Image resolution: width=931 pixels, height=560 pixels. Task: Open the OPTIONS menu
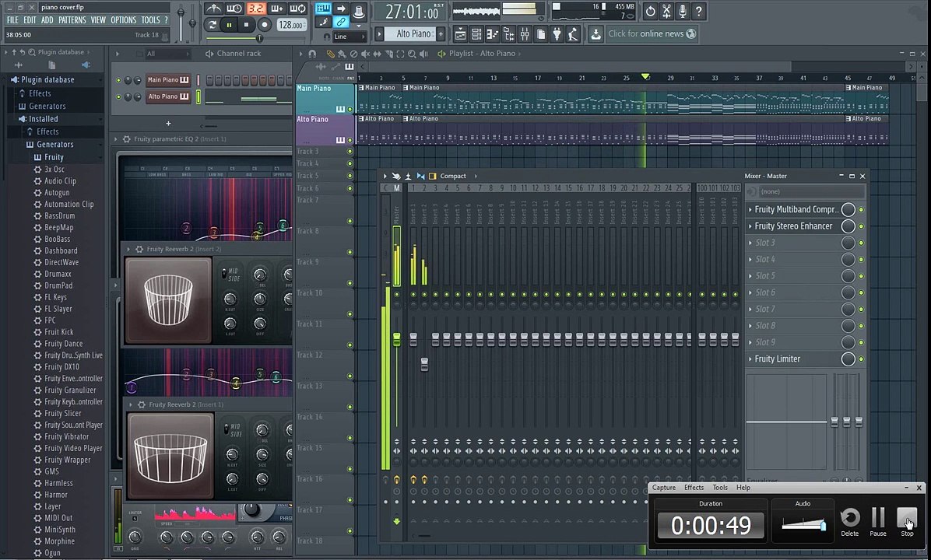124,20
